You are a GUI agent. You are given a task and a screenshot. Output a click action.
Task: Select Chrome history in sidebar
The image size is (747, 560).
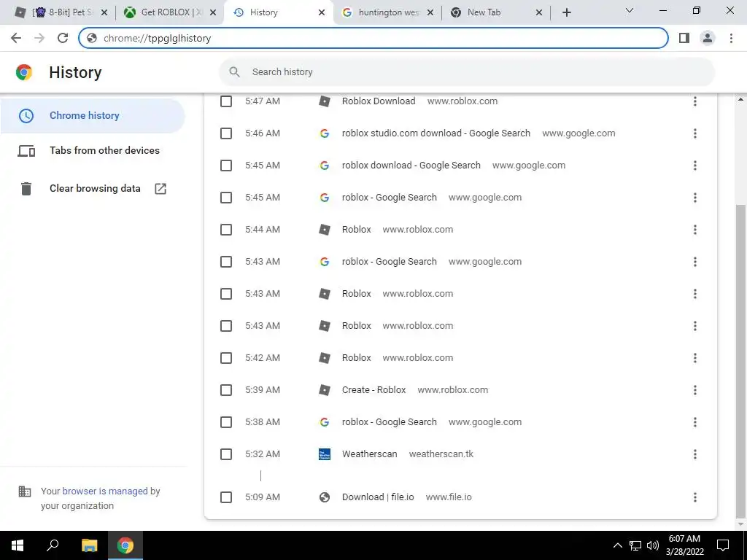[x=93, y=116]
